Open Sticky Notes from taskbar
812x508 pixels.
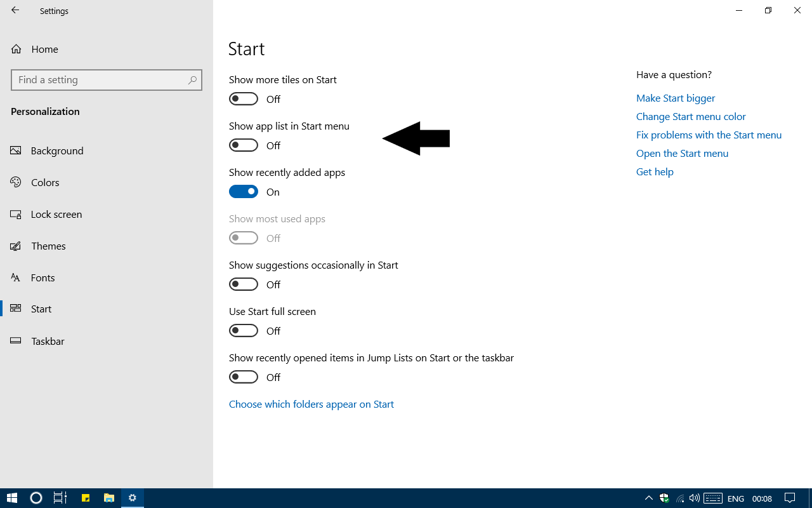click(x=85, y=498)
